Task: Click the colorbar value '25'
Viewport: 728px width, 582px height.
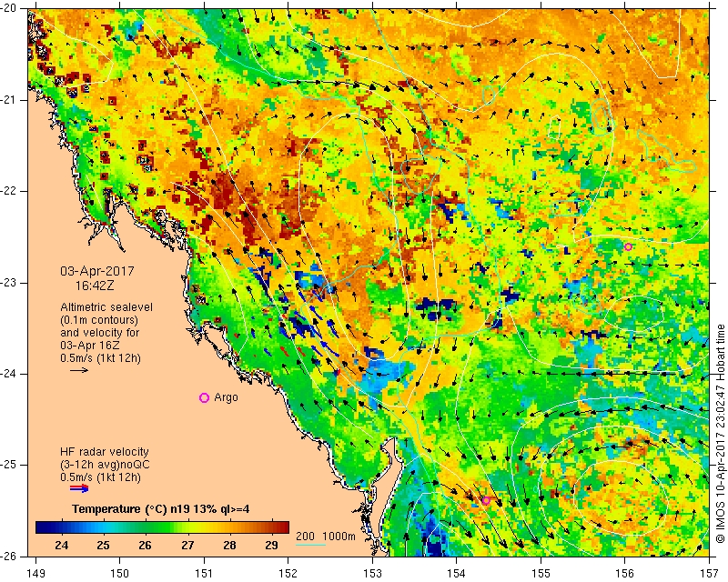Action: pyautogui.click(x=103, y=546)
